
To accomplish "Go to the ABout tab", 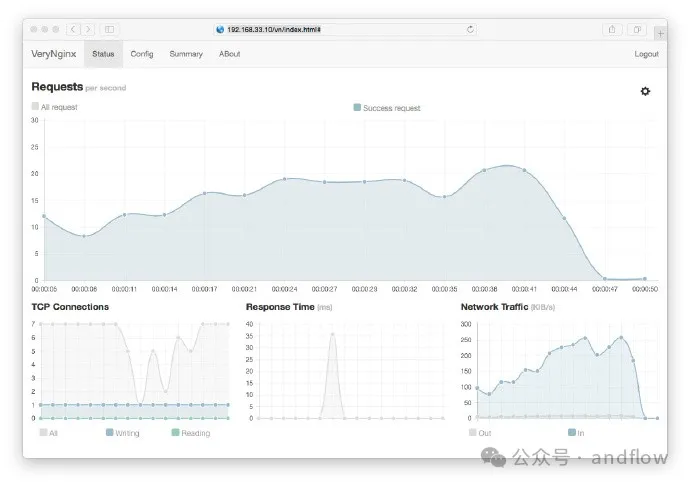I will click(x=230, y=54).
